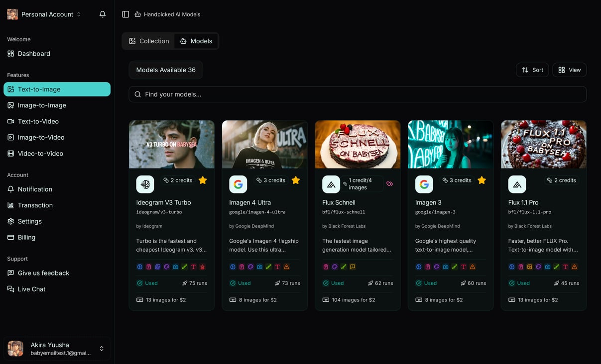This screenshot has width=601, height=364.
Task: Click the orange image icon on Flux 1.1 Pro
Action: (x=530, y=267)
